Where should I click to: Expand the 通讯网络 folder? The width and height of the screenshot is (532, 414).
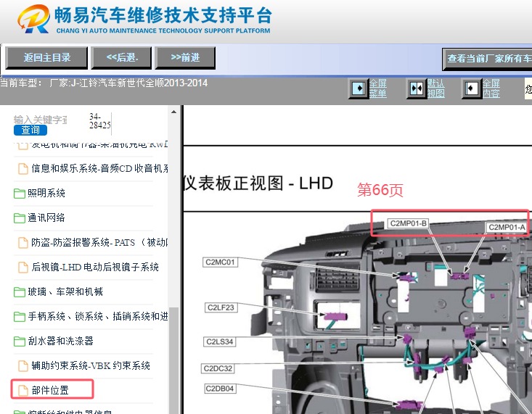(x=46, y=218)
